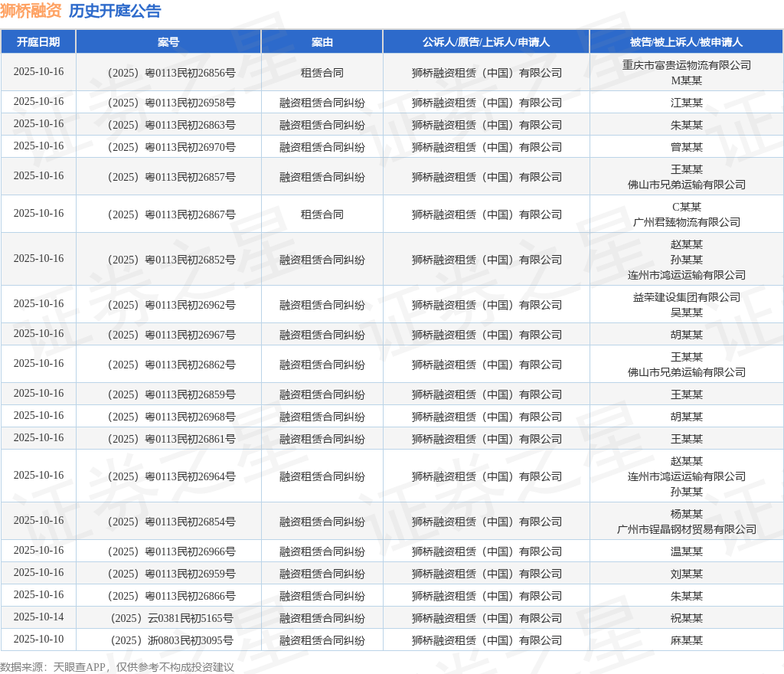Click case number 粤0113民初26854号

tap(171, 522)
